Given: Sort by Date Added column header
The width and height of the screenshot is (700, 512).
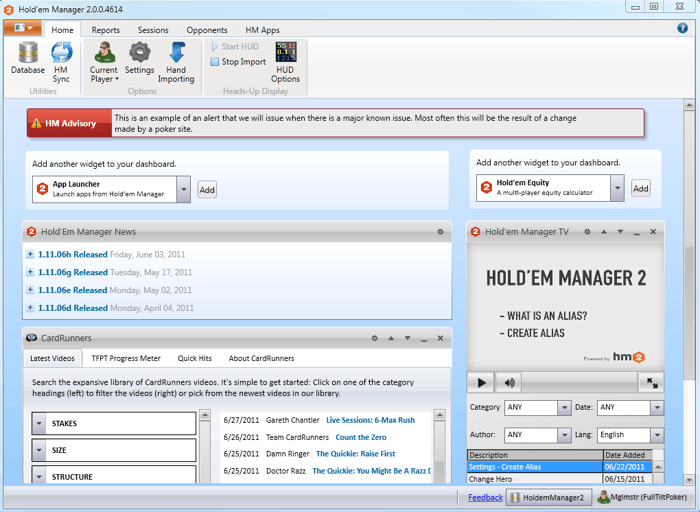Looking at the screenshot, I should (x=627, y=455).
